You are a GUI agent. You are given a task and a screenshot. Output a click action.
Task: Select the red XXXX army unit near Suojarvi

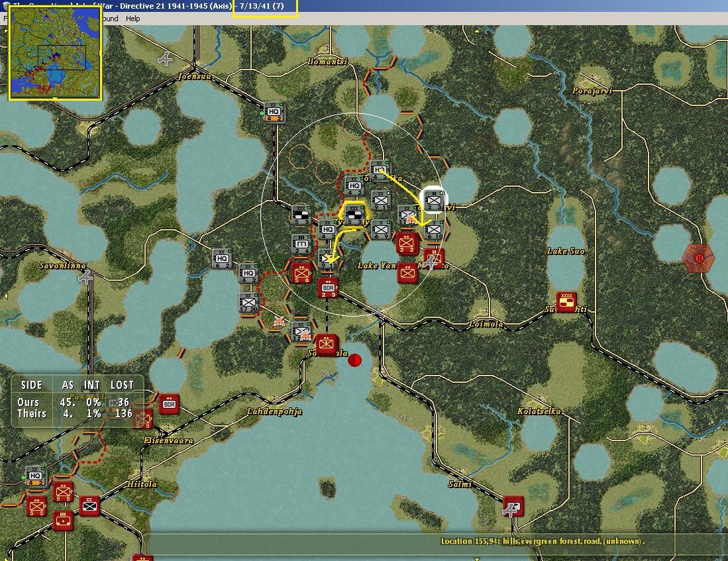(566, 302)
